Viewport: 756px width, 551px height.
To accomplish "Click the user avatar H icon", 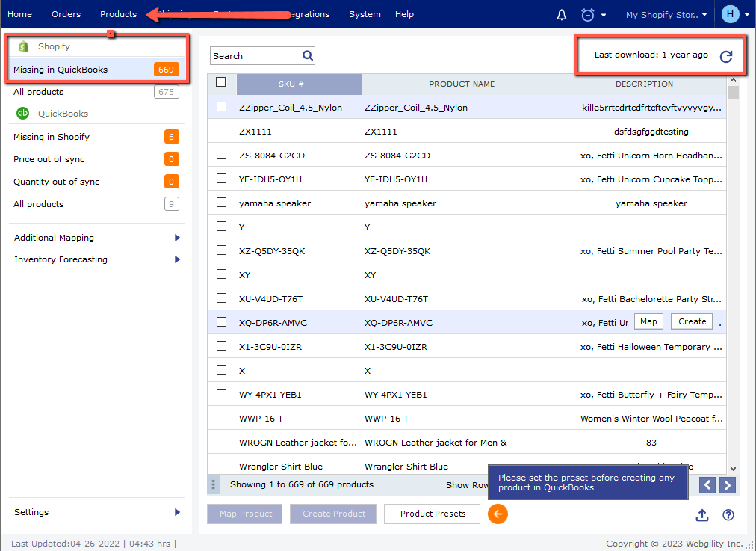I will (x=730, y=14).
